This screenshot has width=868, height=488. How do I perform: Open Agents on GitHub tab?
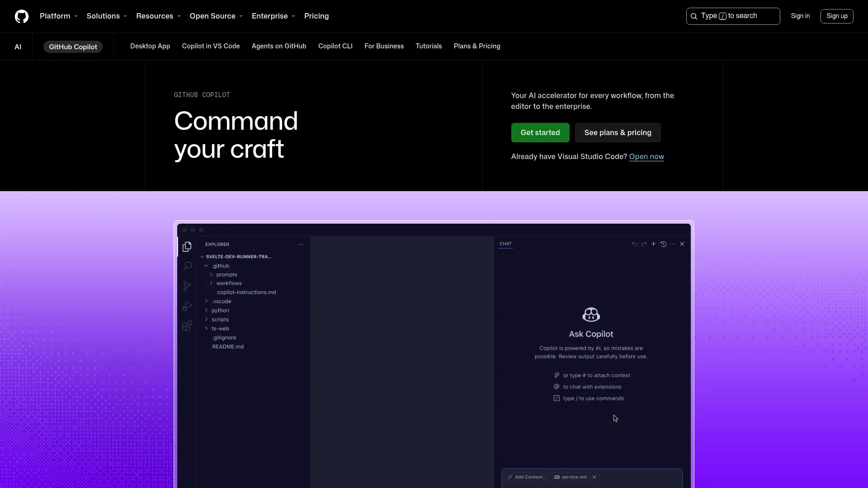[279, 46]
